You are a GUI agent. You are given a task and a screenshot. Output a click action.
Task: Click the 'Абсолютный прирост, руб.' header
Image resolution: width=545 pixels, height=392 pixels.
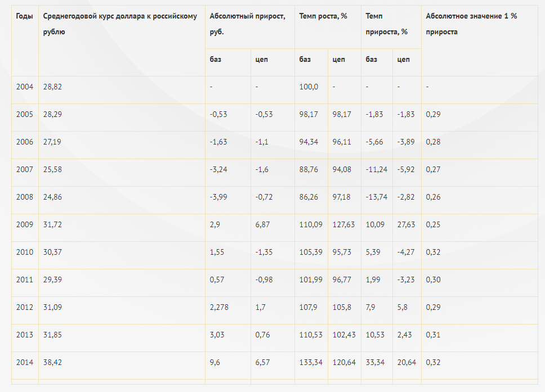[247, 24]
